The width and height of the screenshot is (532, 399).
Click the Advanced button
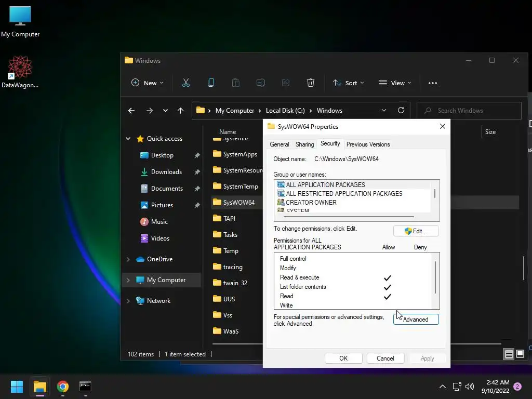click(x=416, y=320)
